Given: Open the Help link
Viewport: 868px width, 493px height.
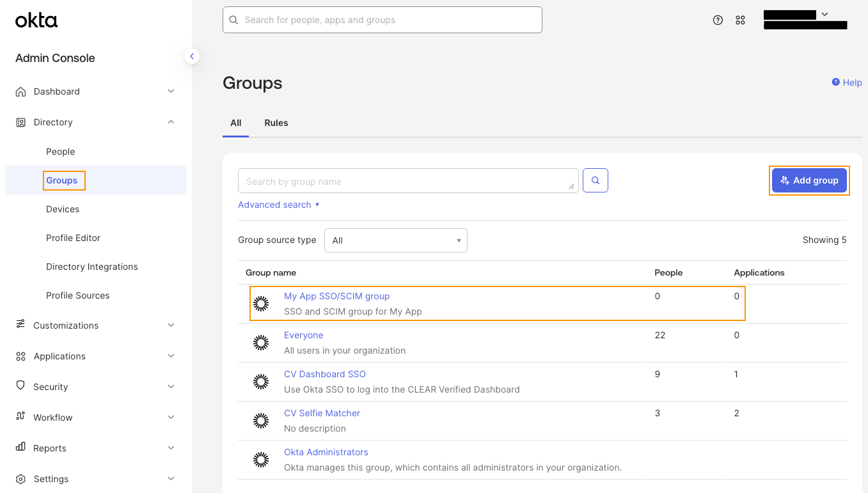Looking at the screenshot, I should [847, 82].
